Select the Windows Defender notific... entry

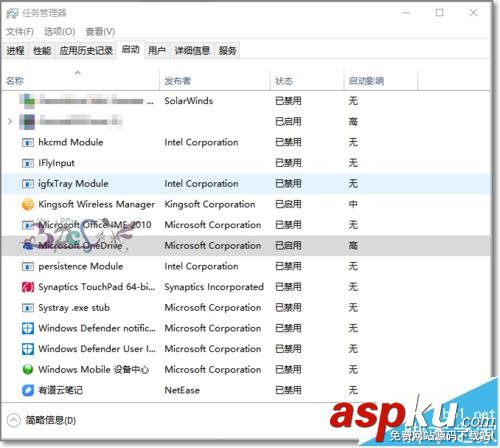click(246, 328)
